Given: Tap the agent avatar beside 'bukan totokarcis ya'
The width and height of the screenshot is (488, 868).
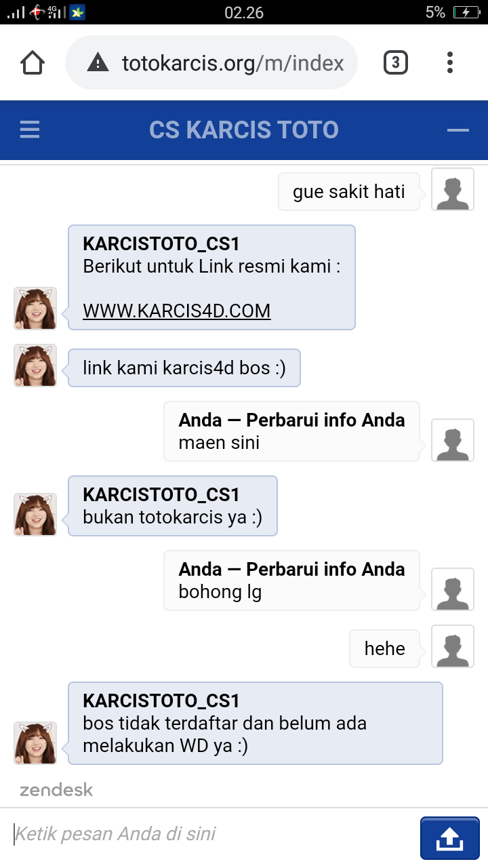Looking at the screenshot, I should pyautogui.click(x=35, y=514).
